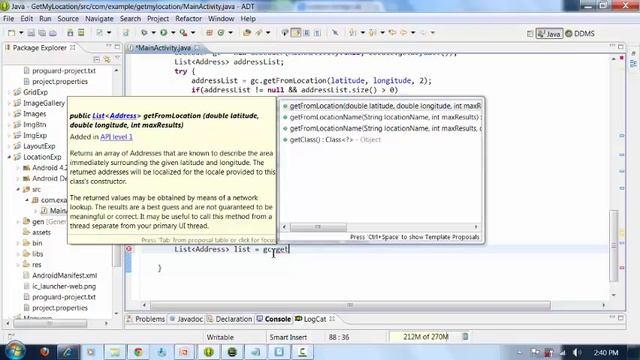
Task: Toggle the block selection mode icon
Action: tap(307, 33)
